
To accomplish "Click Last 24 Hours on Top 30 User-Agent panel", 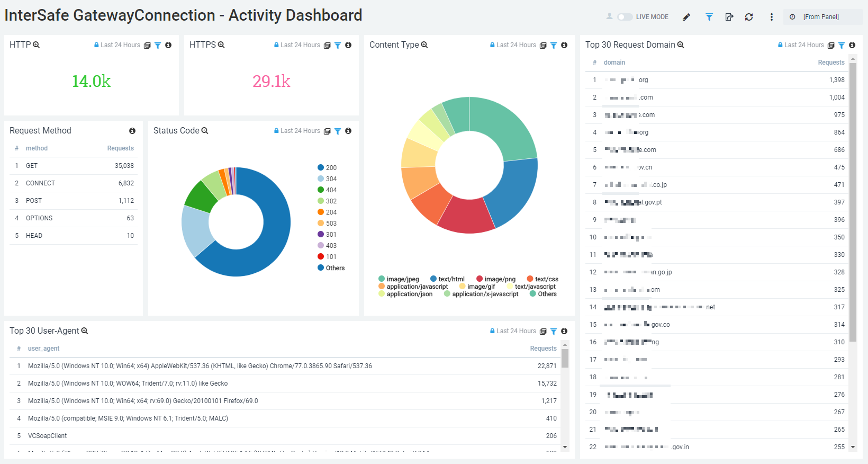I will (x=513, y=331).
